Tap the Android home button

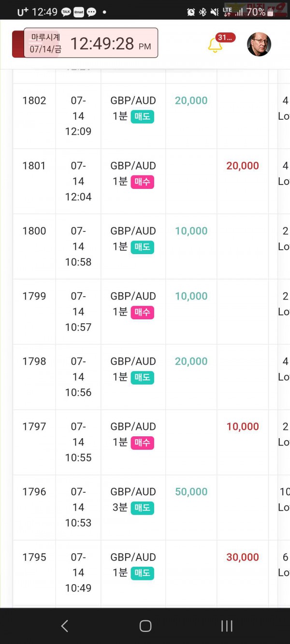tap(145, 626)
